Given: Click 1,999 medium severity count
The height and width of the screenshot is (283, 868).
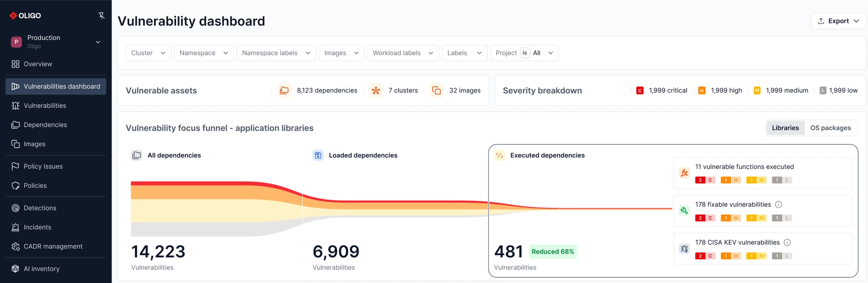Looking at the screenshot, I should click(x=787, y=90).
